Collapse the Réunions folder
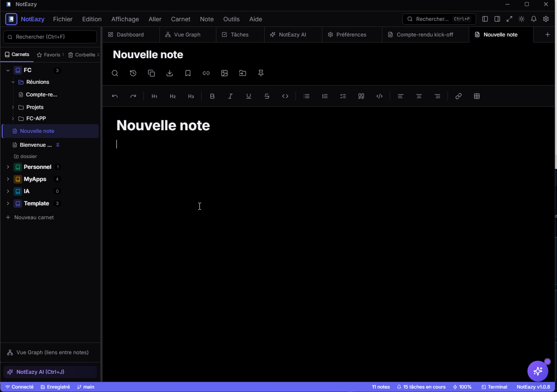Viewport: 557px width, 392px height. point(13,82)
